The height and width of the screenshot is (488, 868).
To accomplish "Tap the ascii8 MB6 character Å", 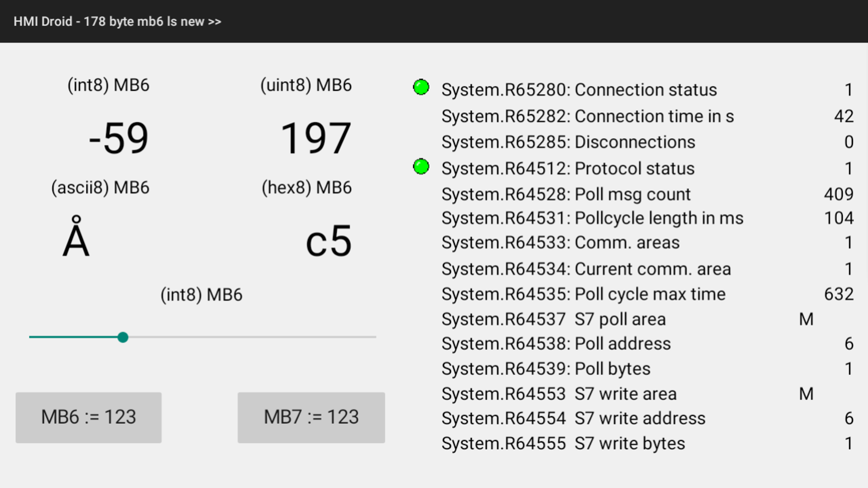I will (x=76, y=238).
